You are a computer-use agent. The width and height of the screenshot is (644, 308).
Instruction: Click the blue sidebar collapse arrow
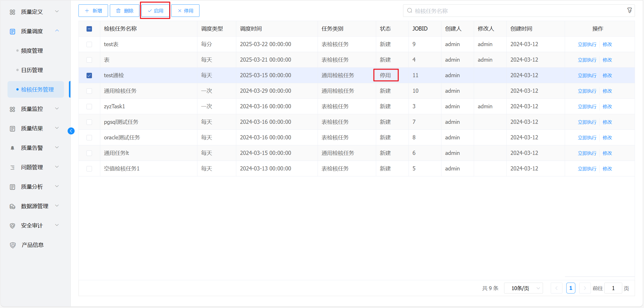click(71, 131)
